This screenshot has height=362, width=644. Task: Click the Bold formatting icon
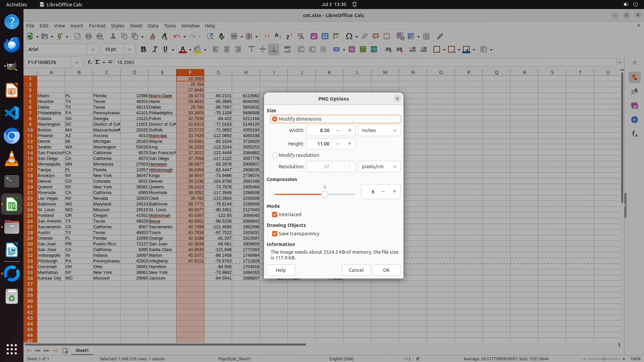pos(144,49)
